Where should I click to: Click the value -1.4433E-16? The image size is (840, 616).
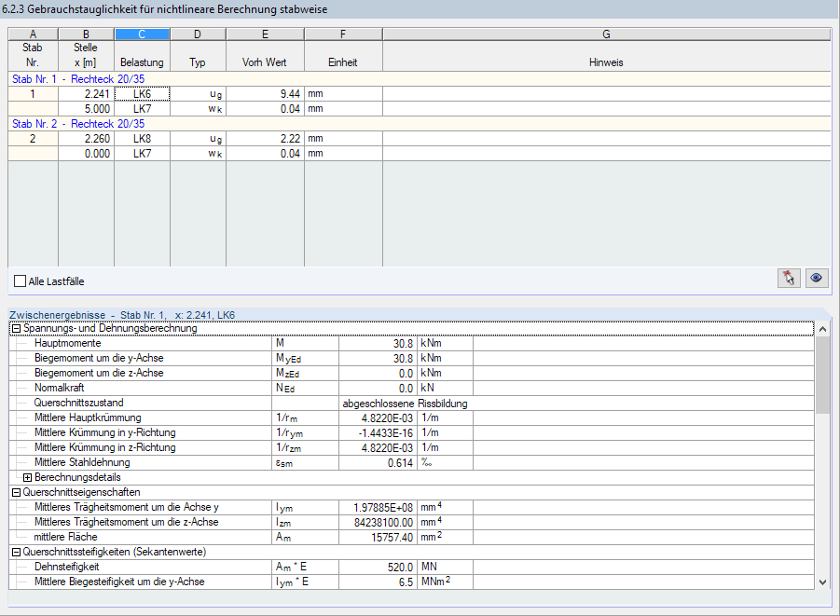coord(386,432)
